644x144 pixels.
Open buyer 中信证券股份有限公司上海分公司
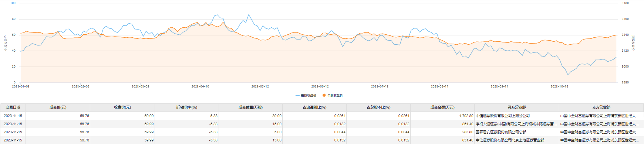pos(503,116)
